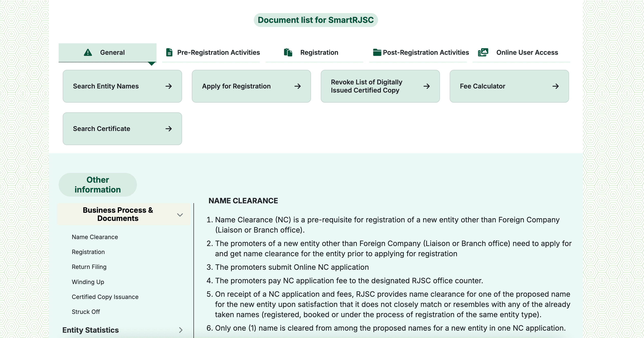Click the arrow on Search Entity Names card
This screenshot has height=338, width=644.
click(x=169, y=86)
